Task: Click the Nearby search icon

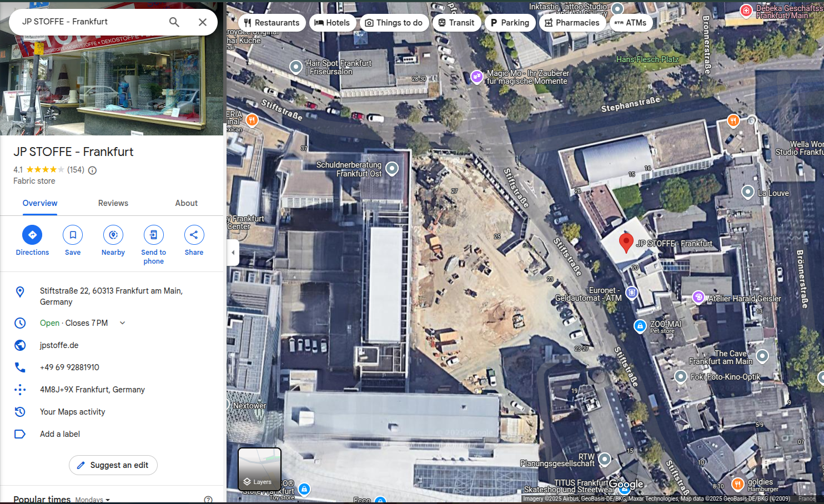Action: [113, 235]
